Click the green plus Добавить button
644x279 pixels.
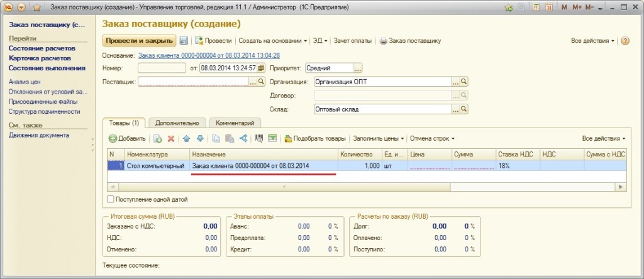pyautogui.click(x=127, y=139)
